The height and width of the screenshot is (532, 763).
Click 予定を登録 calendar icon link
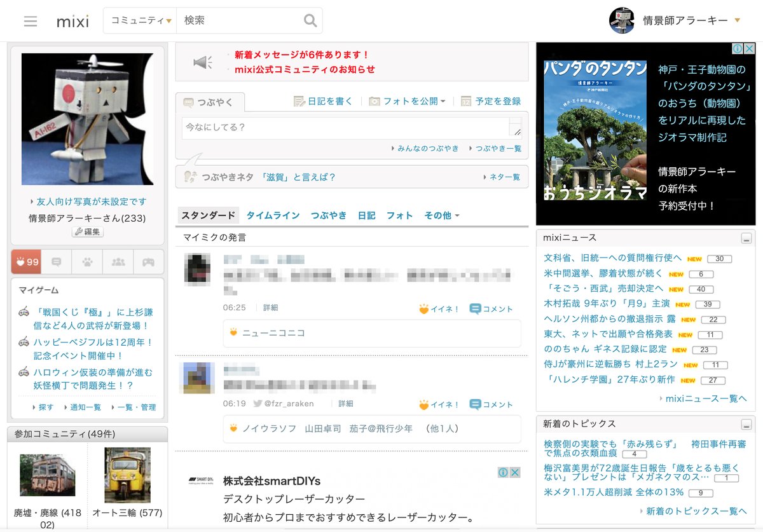(x=490, y=101)
